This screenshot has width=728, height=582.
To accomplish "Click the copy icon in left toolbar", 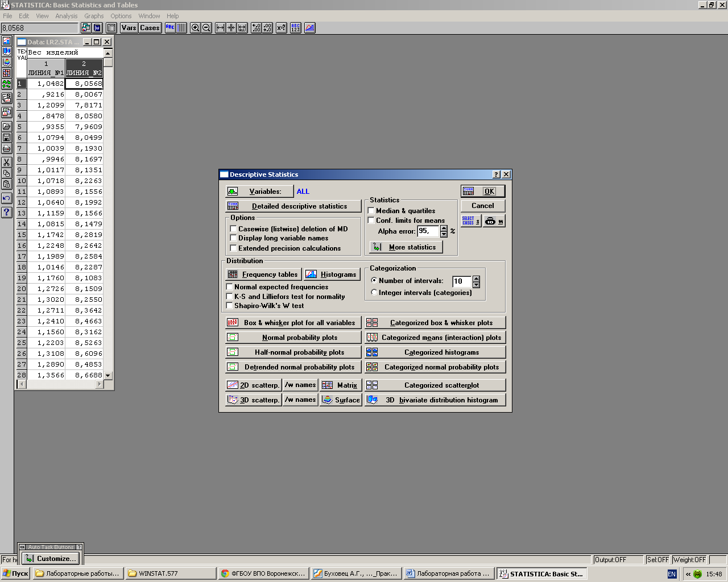I will click(7, 173).
